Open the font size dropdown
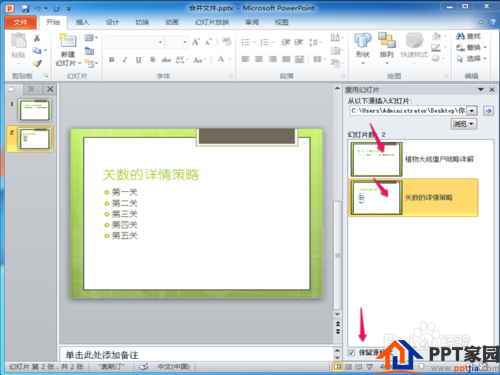The image size is (500, 375). pyautogui.click(x=185, y=42)
